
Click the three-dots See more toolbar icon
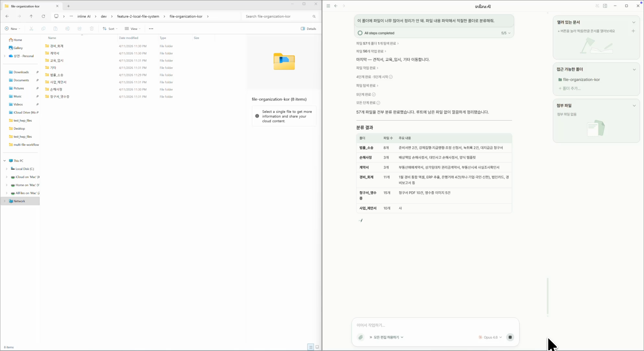(151, 29)
